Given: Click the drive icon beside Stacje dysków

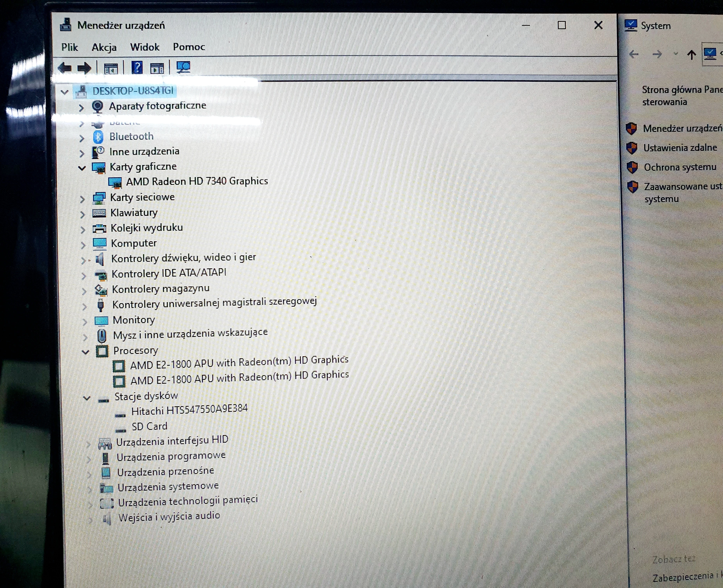Looking at the screenshot, I should (x=103, y=401).
